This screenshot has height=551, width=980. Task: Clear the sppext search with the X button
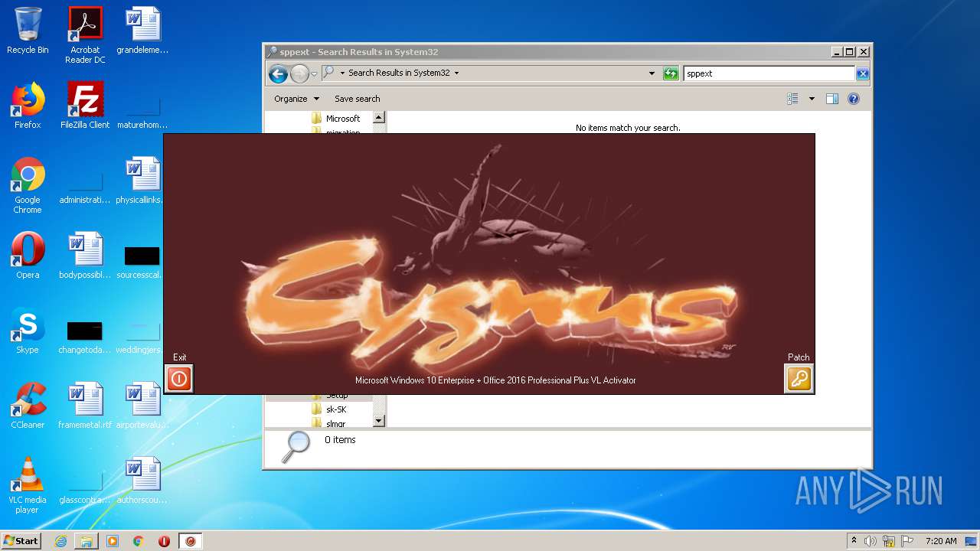(862, 73)
